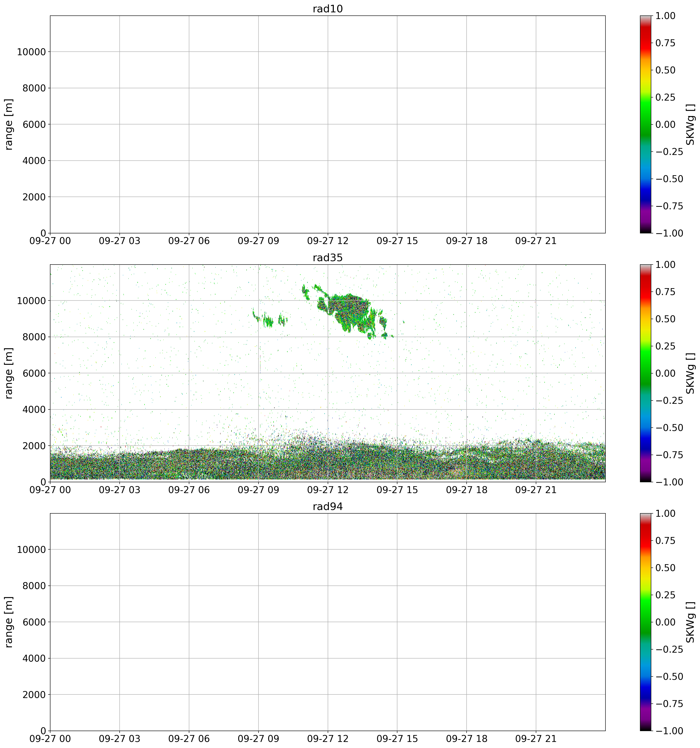Click the rad10 plot title
Viewport: 700px width, 748px height.
328,9
